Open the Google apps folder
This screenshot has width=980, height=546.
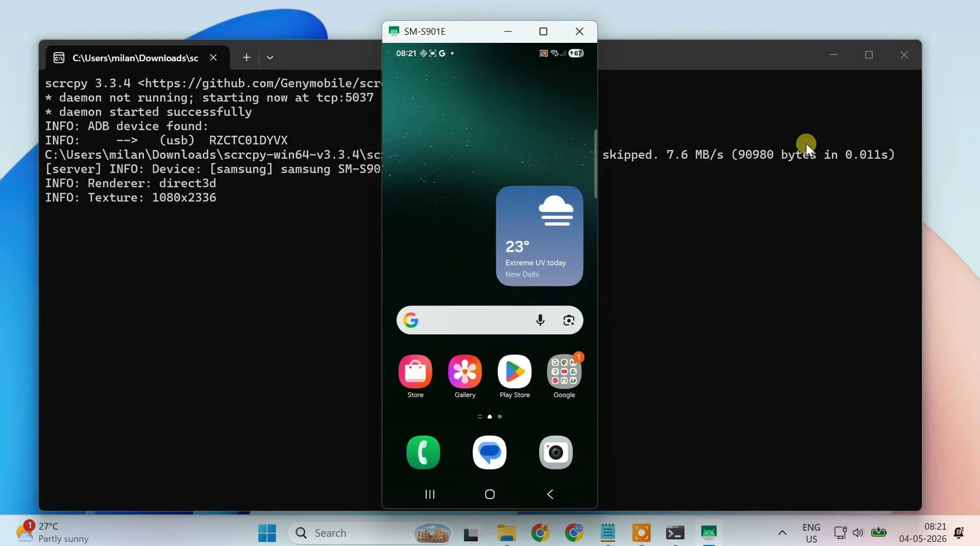click(564, 372)
